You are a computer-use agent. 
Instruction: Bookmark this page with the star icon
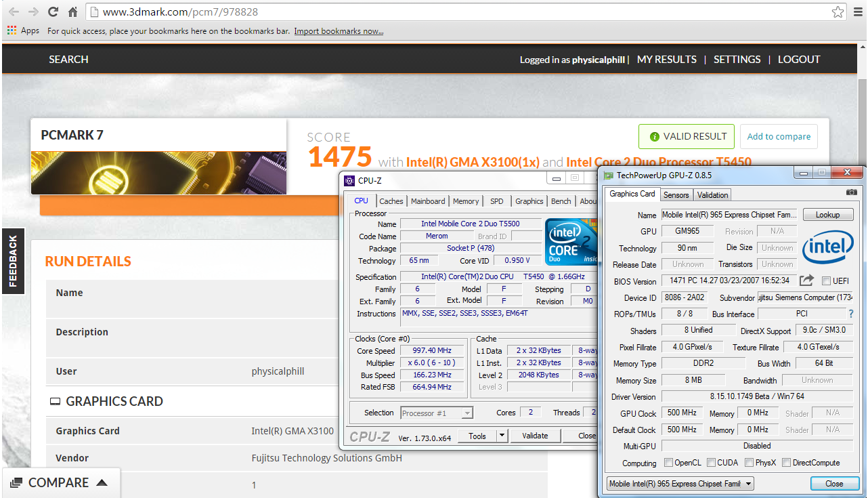pos(838,12)
